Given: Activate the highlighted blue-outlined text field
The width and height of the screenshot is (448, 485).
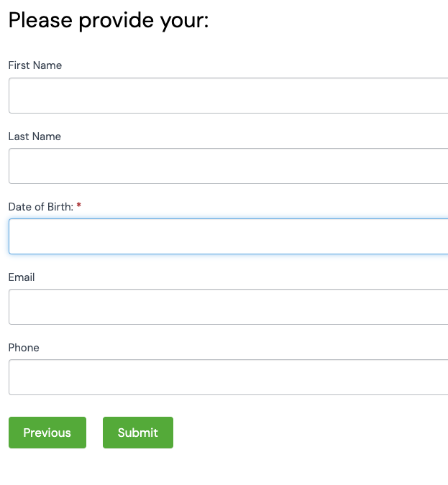Looking at the screenshot, I should tap(228, 236).
